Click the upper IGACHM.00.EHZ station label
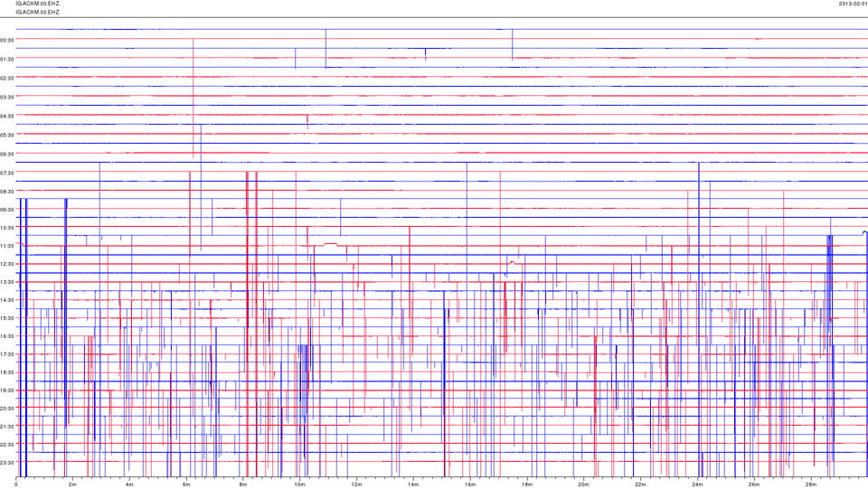 point(37,4)
